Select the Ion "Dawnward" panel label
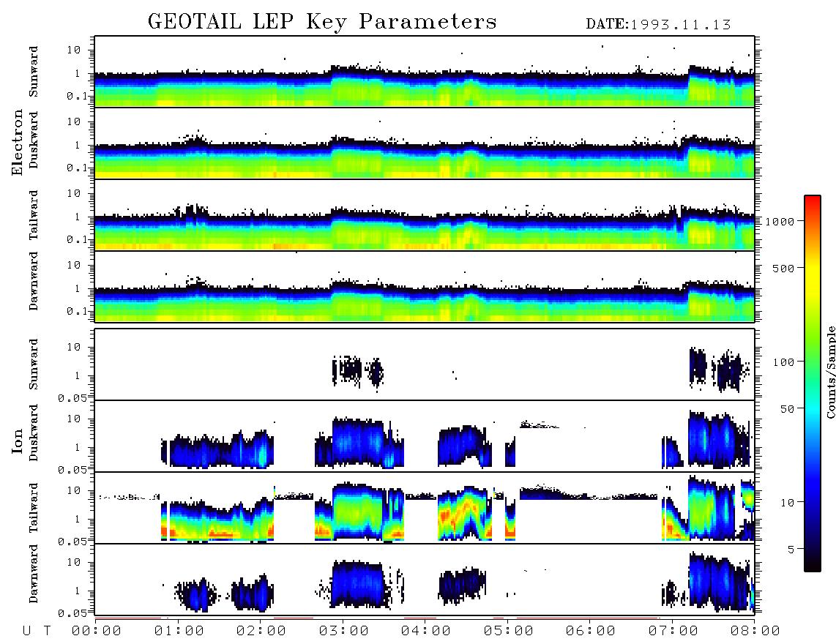Screen dimensions: 836x644 34,573
